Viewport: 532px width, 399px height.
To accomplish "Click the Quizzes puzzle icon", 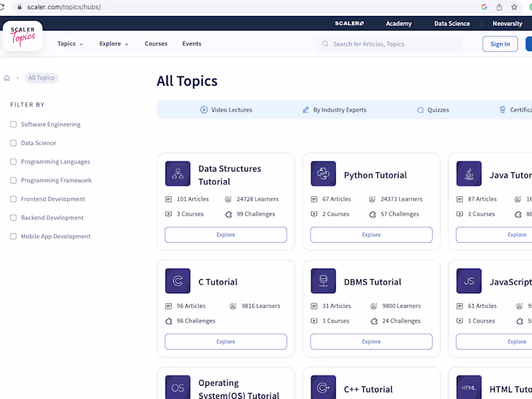I will tap(420, 110).
